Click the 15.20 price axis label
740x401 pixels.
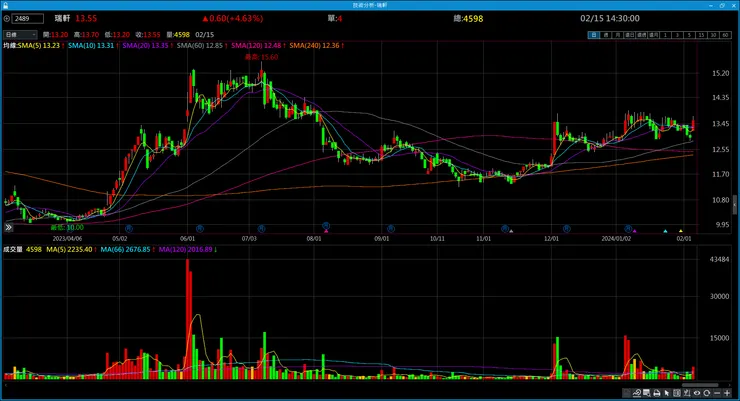coord(720,73)
